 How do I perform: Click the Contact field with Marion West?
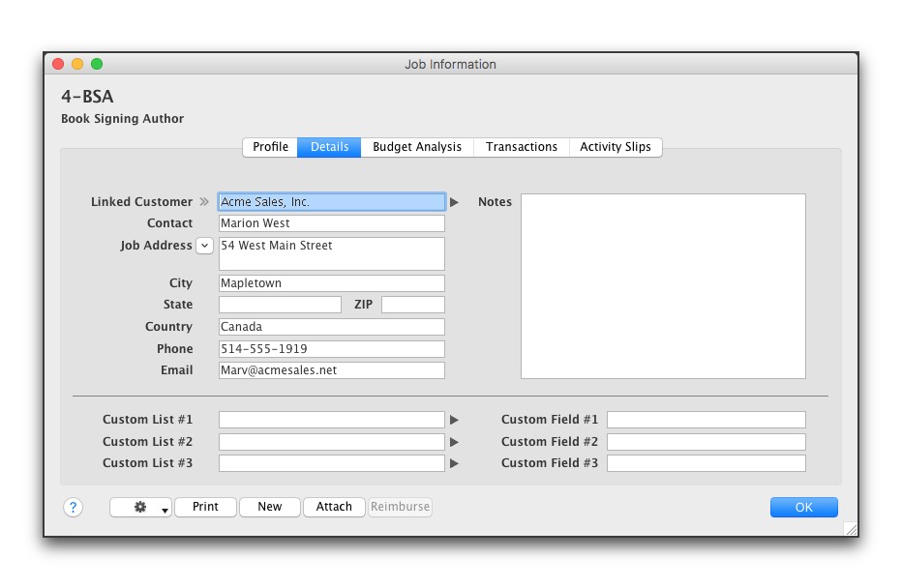click(332, 223)
